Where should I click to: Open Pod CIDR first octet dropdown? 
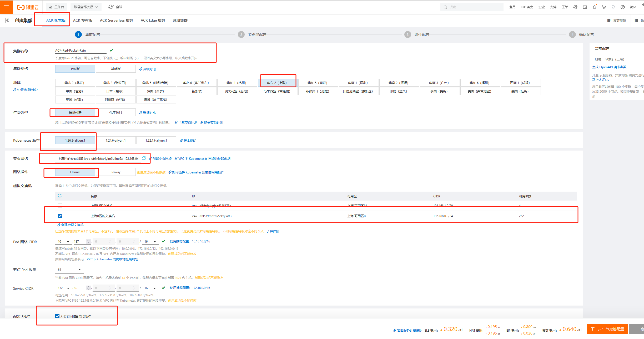(x=64, y=241)
